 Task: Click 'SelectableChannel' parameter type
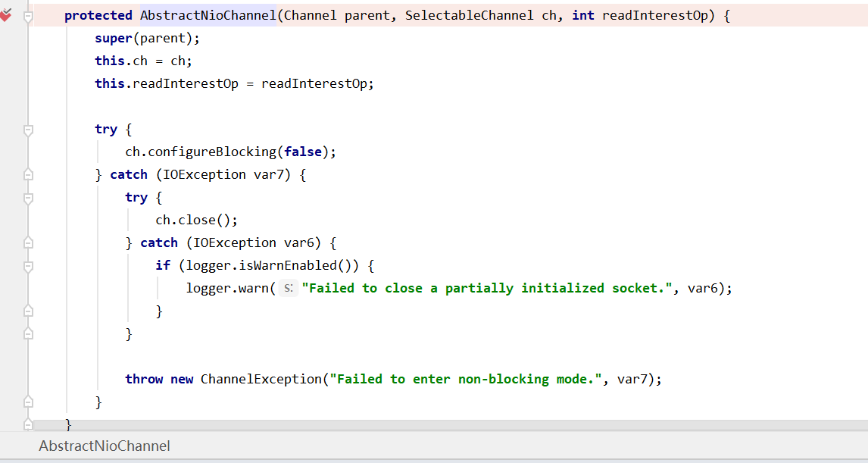click(x=470, y=15)
